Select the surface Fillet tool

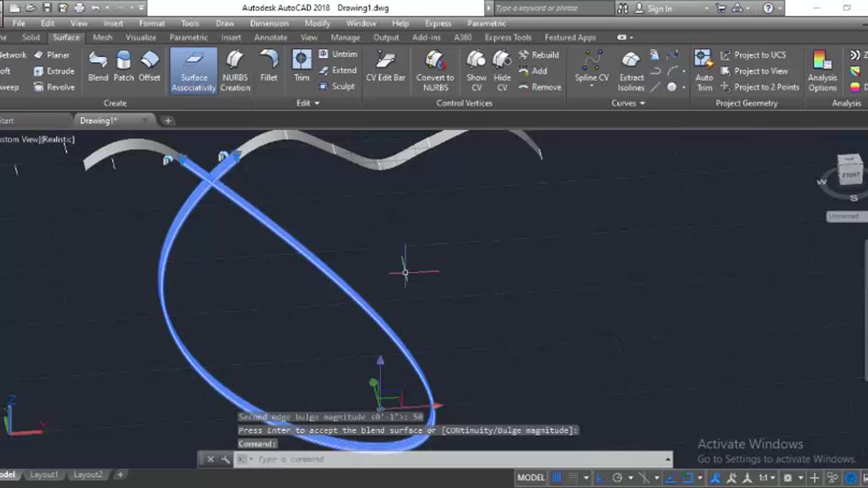point(269,67)
